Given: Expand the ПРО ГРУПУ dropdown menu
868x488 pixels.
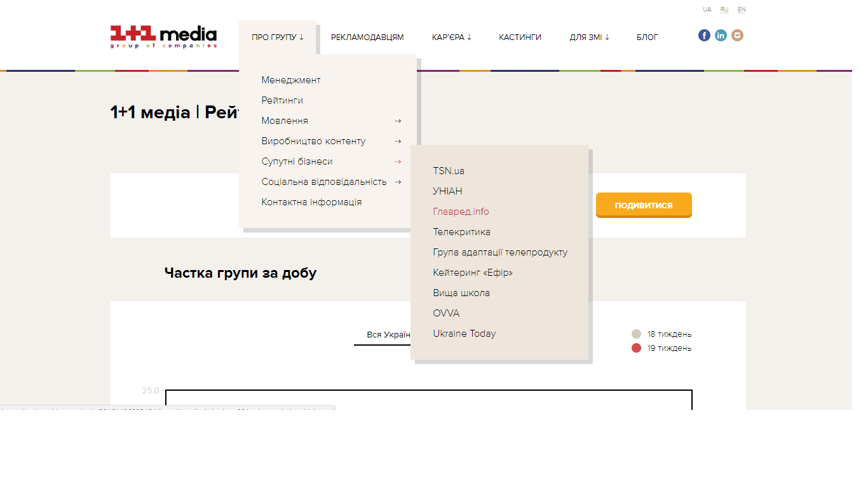Looking at the screenshot, I should pyautogui.click(x=278, y=37).
